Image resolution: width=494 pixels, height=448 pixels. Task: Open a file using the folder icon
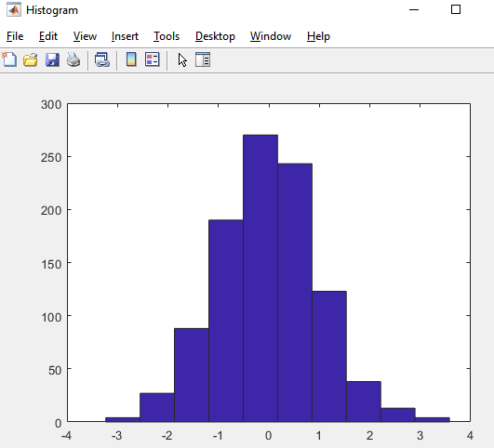(31, 59)
